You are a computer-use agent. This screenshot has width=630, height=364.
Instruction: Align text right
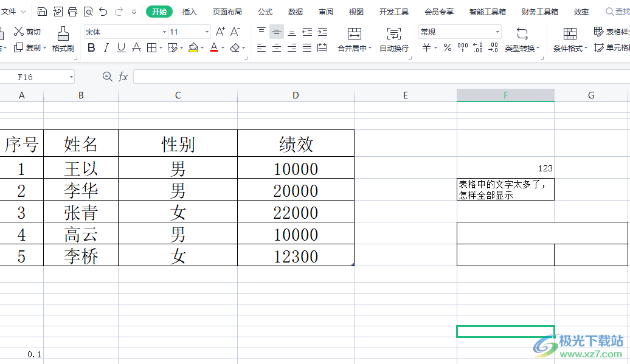point(292,48)
